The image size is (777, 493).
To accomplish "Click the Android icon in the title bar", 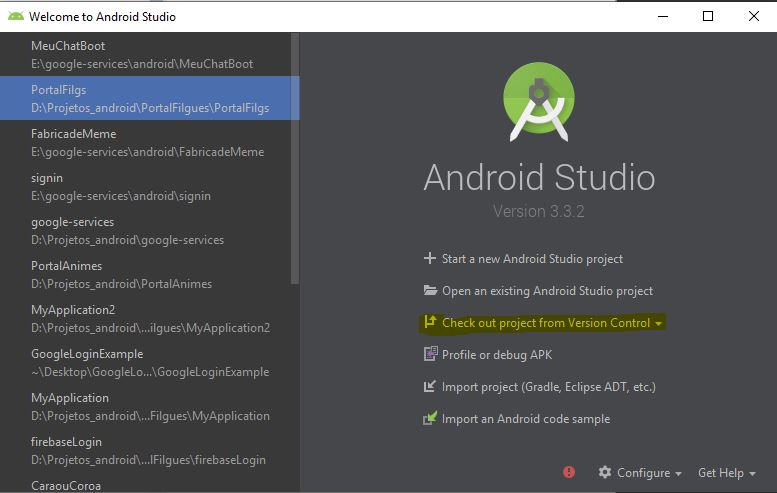I will 16,16.
